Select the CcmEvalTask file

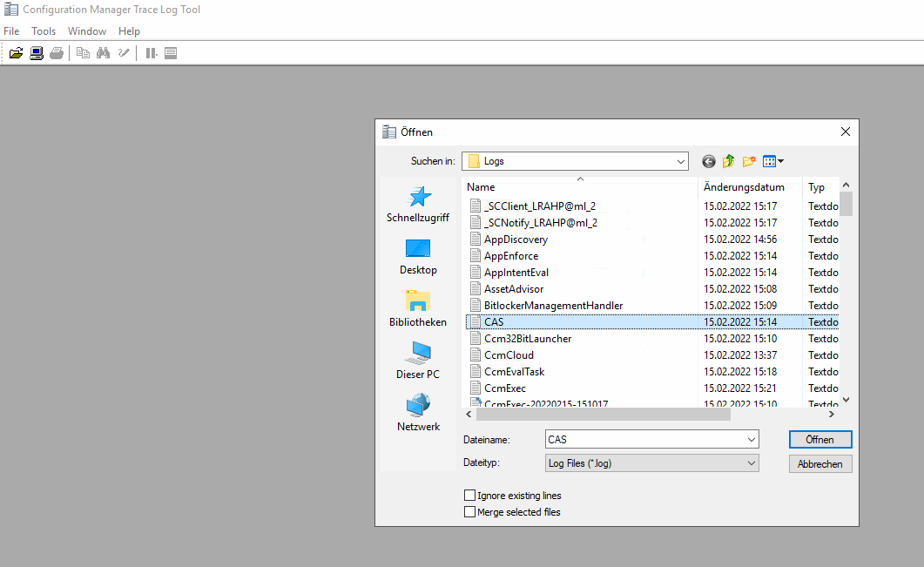[x=515, y=371]
